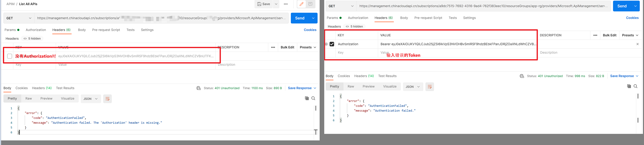This screenshot has width=644, height=145.
Task: Enable the unchecked header checkbox in left window
Action: (10, 56)
